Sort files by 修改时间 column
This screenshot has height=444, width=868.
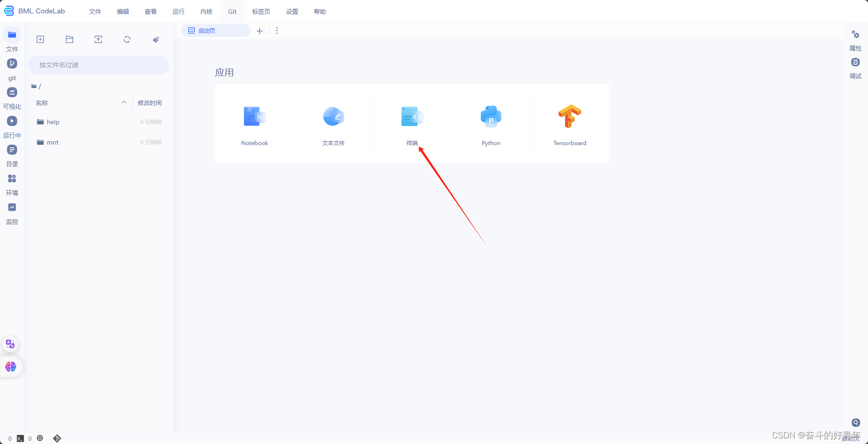[x=150, y=103]
